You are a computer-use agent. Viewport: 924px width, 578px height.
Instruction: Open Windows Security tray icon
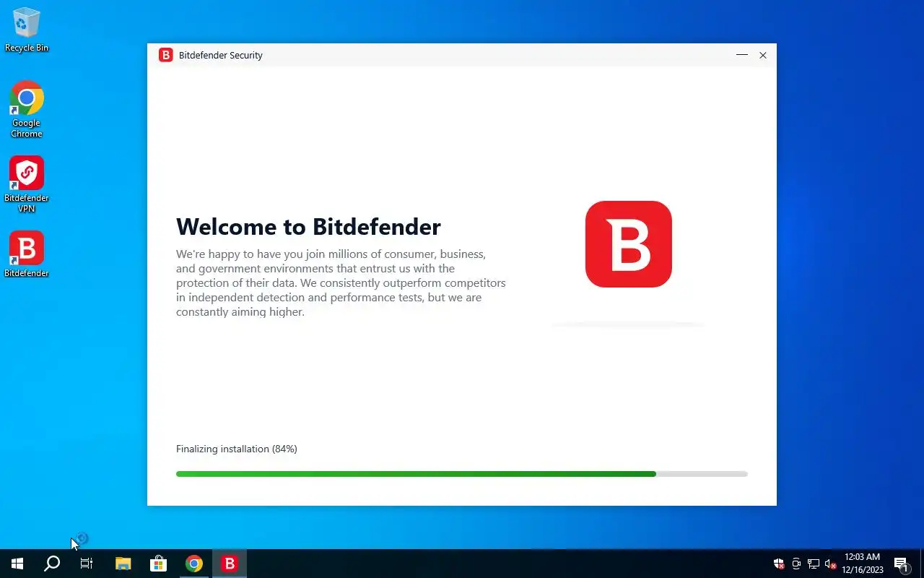779,564
